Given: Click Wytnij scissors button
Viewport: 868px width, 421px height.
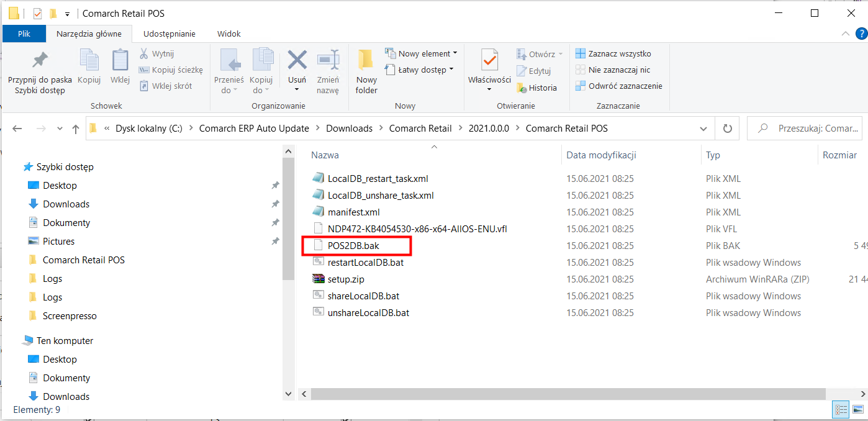Looking at the screenshot, I should [x=156, y=53].
